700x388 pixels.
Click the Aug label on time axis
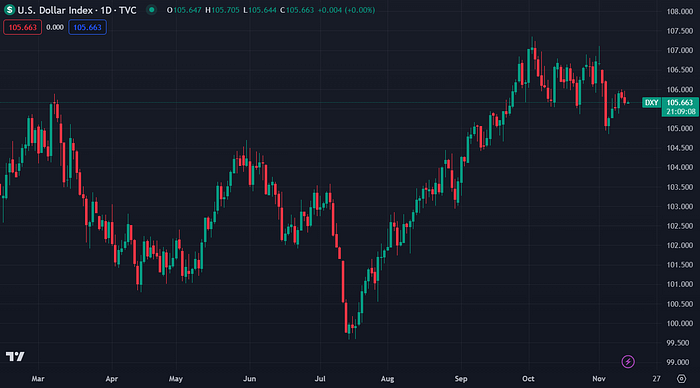pyautogui.click(x=388, y=379)
